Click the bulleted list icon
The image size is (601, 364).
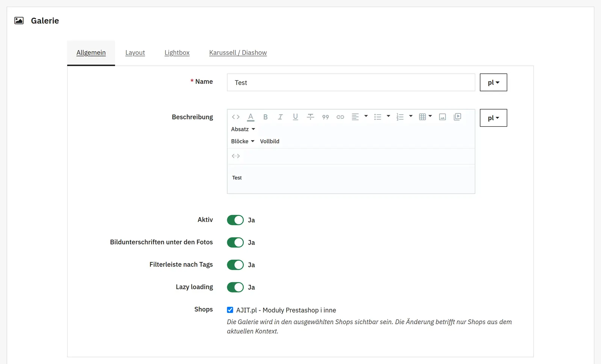coord(378,117)
